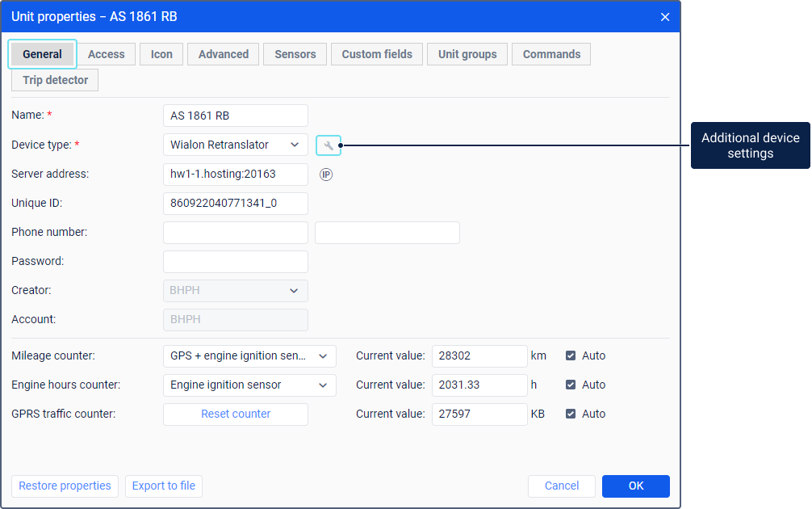Switch to the Access tab
This screenshot has width=812, height=509.
[107, 54]
